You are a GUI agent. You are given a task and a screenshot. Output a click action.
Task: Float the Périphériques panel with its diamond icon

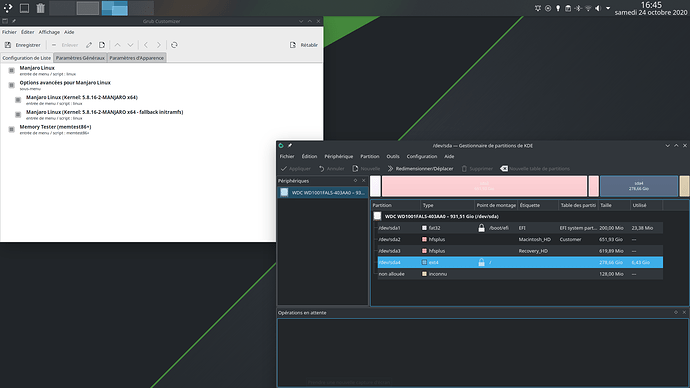coord(355,181)
